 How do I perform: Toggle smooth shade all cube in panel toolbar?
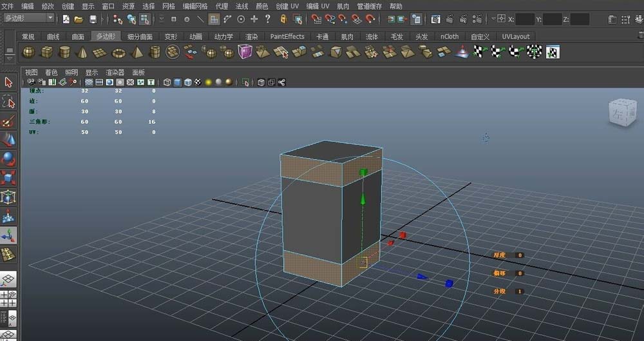tap(178, 83)
